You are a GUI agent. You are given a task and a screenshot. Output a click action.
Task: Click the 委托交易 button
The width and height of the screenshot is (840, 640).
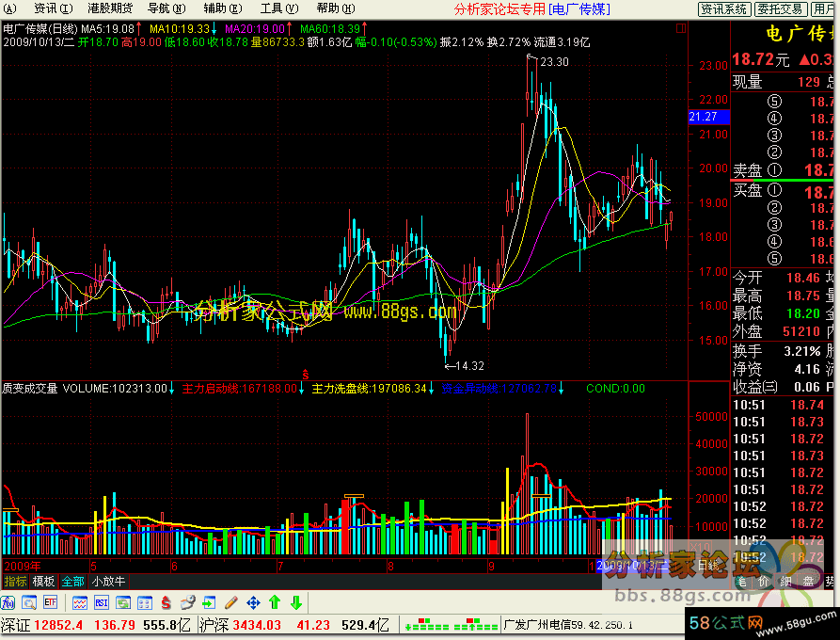(781, 9)
